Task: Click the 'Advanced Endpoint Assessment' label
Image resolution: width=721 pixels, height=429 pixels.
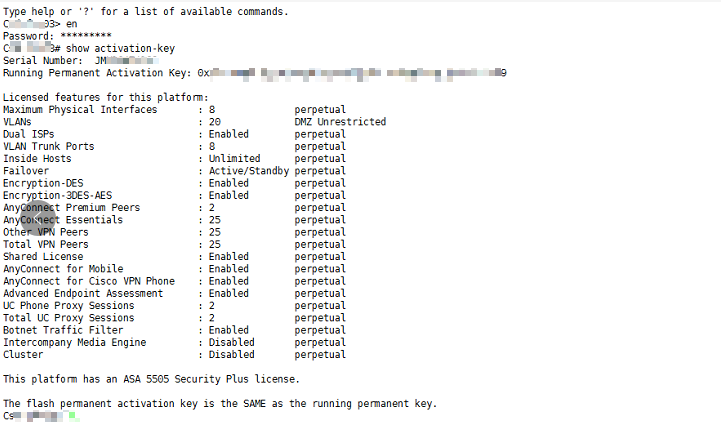Action: click(x=83, y=293)
